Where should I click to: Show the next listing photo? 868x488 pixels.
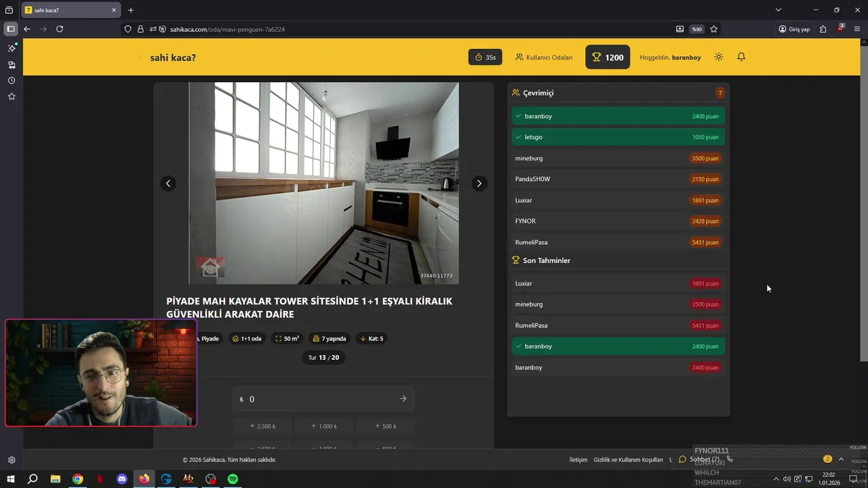click(479, 183)
